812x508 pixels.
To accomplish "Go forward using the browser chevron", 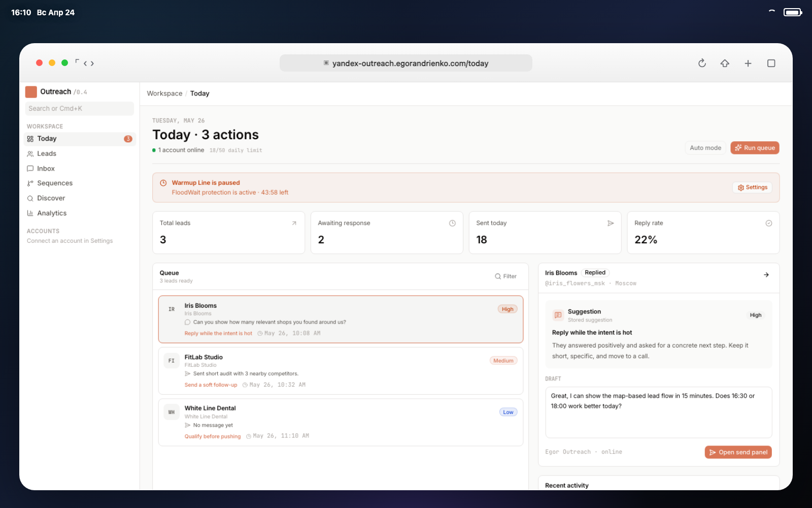I will pos(92,63).
